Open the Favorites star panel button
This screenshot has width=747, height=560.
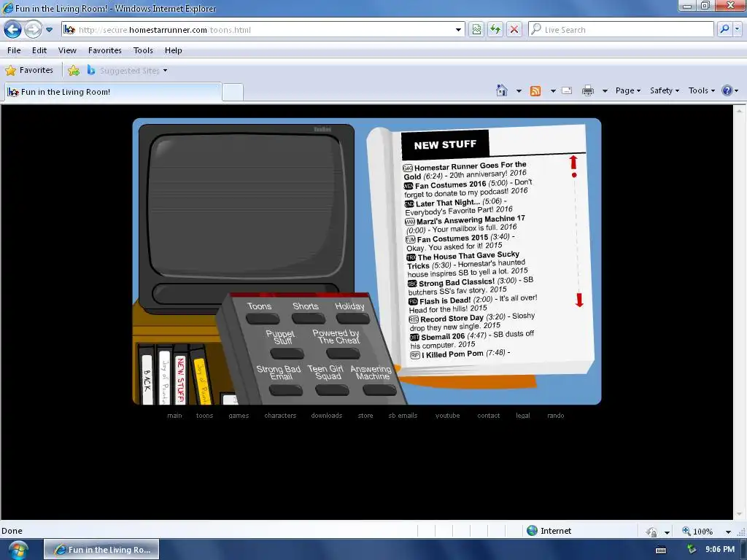click(x=29, y=71)
